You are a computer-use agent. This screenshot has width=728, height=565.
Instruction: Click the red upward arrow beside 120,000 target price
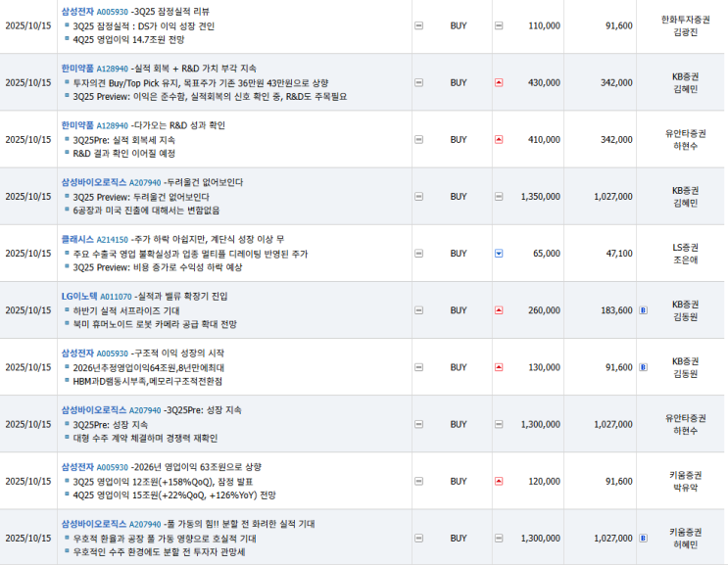(x=499, y=482)
